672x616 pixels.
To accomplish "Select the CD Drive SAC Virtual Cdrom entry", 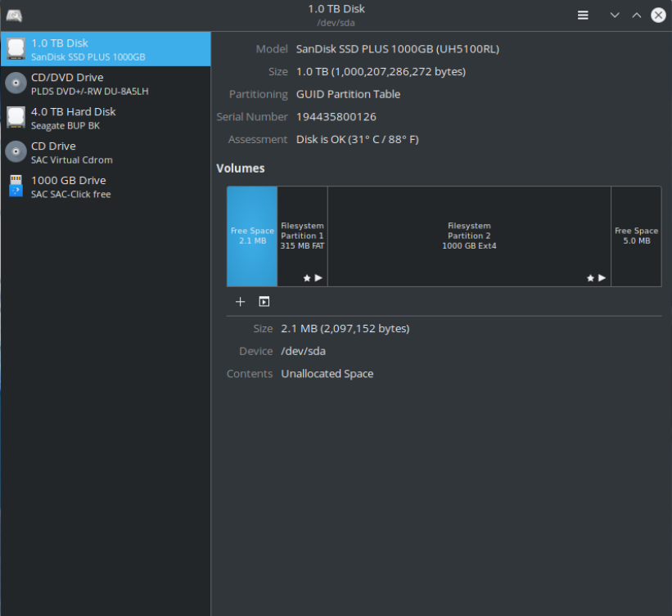I will 106,152.
